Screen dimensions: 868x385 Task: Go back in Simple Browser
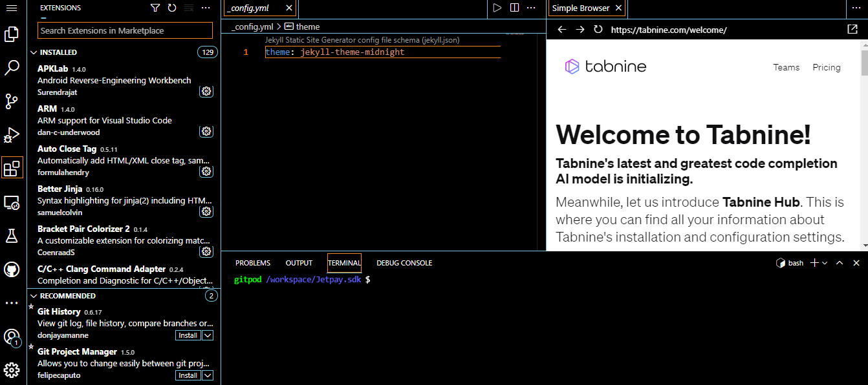click(561, 30)
